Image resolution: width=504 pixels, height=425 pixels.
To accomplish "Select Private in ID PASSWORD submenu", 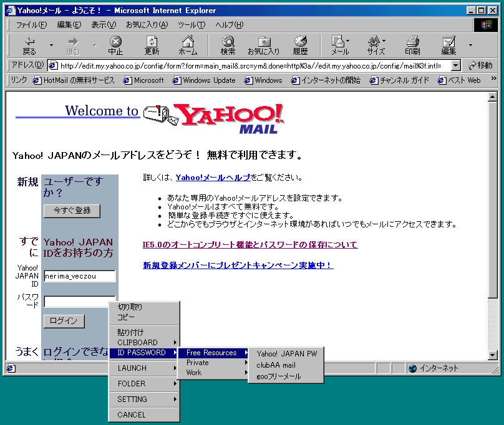I will (213, 363).
